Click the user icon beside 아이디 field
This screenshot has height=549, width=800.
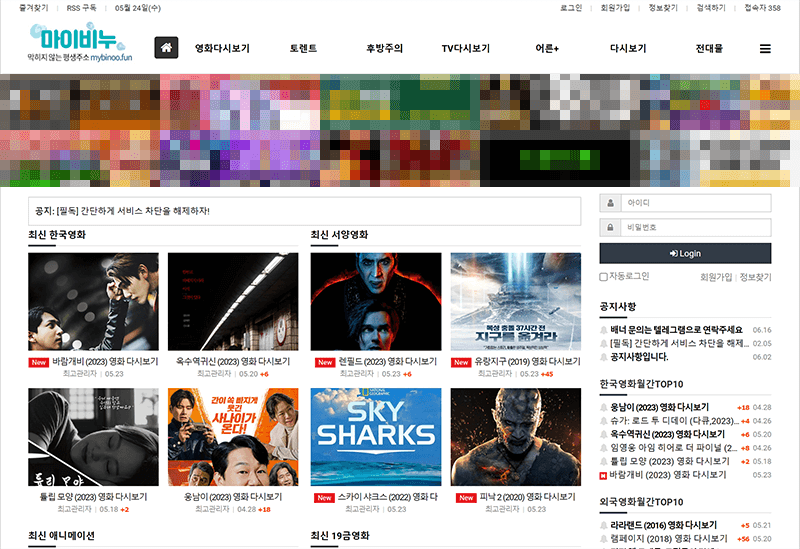point(610,203)
